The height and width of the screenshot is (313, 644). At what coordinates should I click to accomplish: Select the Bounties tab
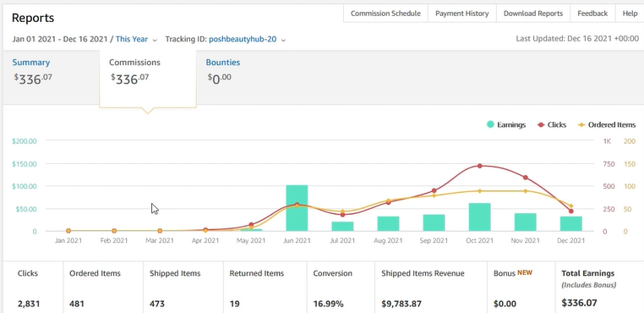pos(223,63)
